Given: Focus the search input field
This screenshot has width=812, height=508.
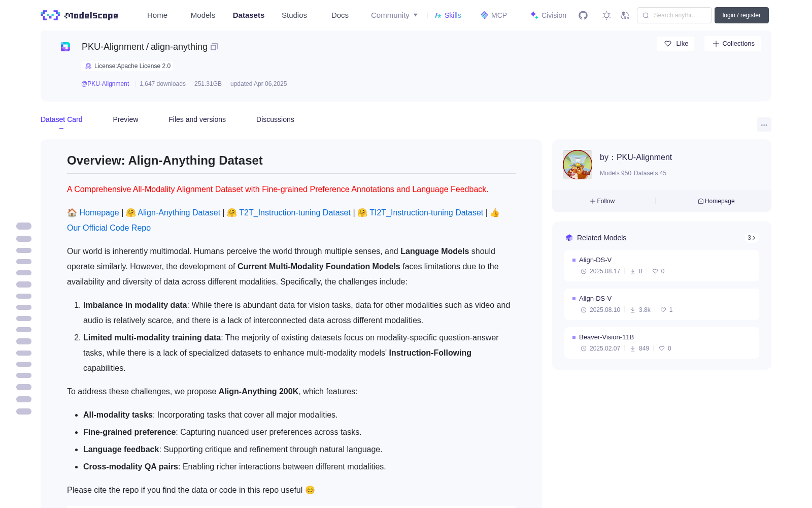Looking at the screenshot, I should point(674,15).
